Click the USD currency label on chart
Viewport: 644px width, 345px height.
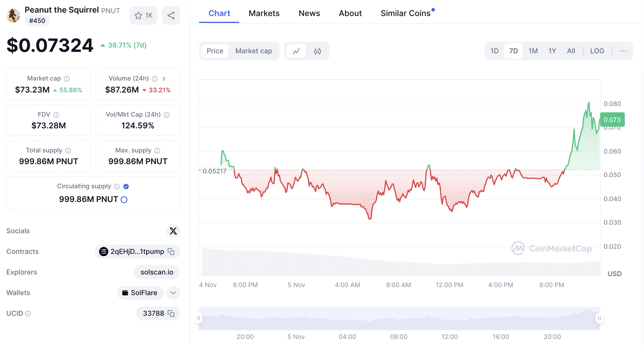coord(614,274)
